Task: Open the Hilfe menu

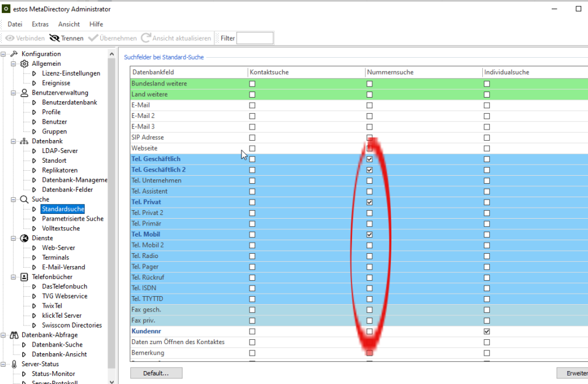Action: (x=96, y=24)
